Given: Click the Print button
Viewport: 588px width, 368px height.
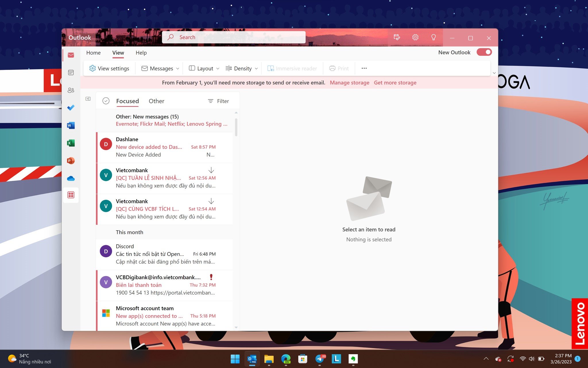Looking at the screenshot, I should (x=339, y=68).
